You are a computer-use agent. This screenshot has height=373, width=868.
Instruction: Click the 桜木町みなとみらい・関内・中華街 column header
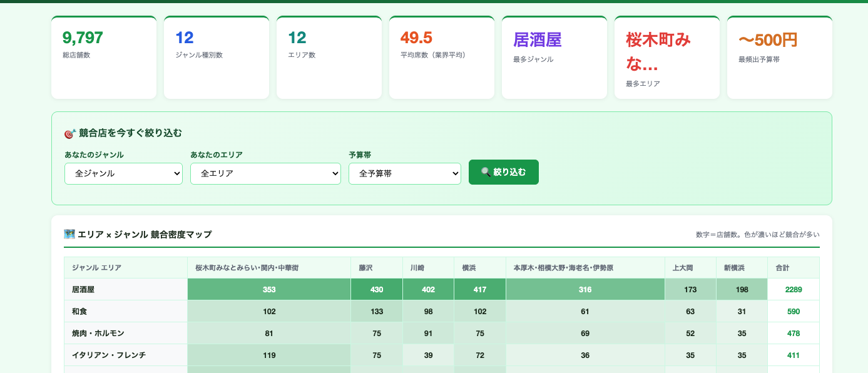pos(269,268)
